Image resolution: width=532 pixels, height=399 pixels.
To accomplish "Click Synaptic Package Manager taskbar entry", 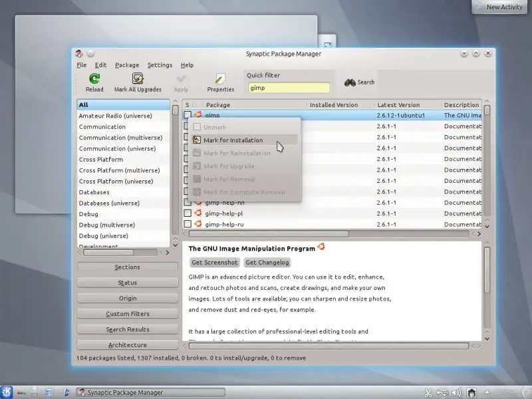I will click(x=150, y=392).
